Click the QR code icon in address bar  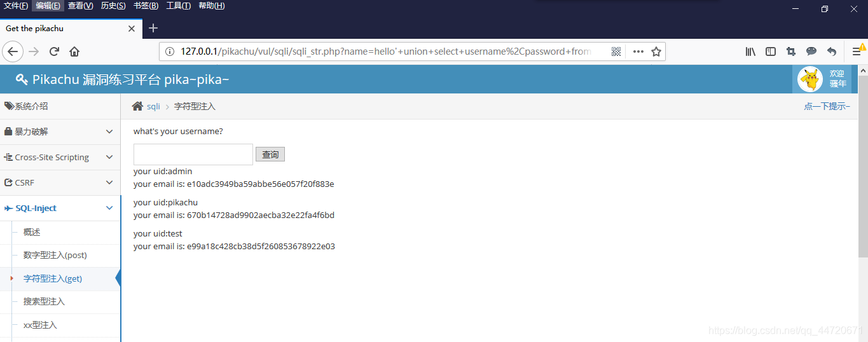[616, 51]
